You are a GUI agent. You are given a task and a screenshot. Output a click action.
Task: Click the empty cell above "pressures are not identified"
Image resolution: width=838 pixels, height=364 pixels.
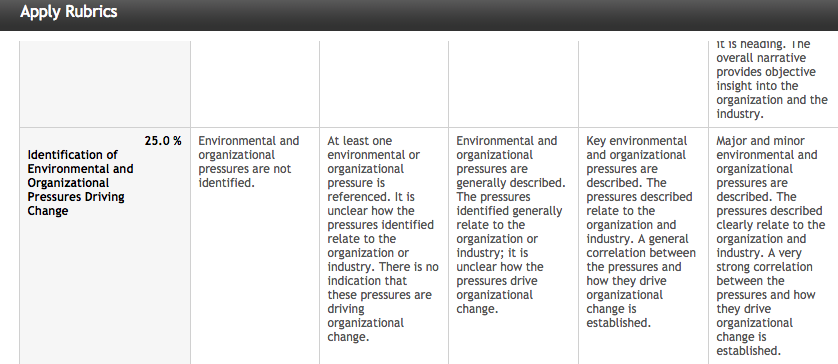255,84
